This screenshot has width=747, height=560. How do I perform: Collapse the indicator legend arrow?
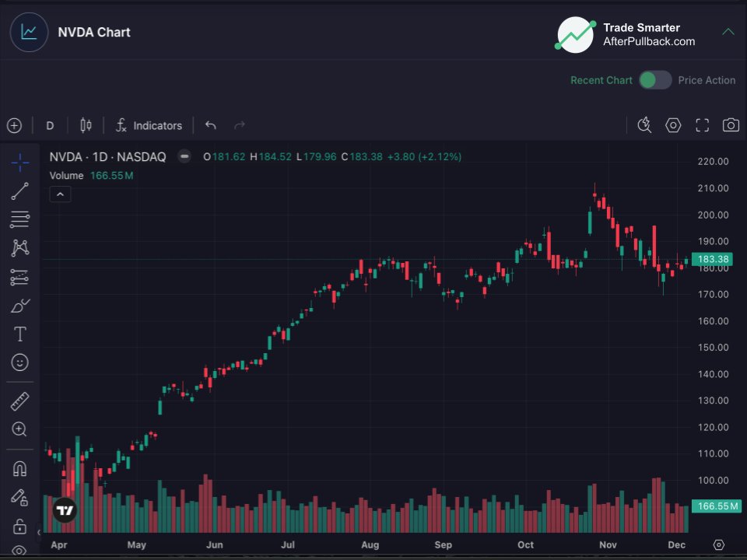pos(60,194)
